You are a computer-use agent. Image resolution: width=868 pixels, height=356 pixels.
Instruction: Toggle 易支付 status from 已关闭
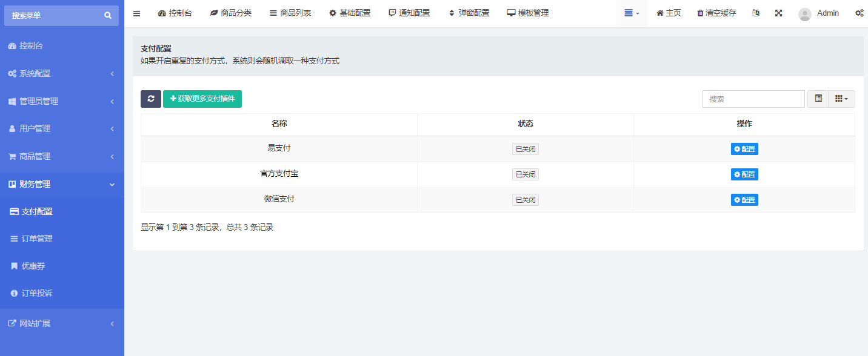525,148
